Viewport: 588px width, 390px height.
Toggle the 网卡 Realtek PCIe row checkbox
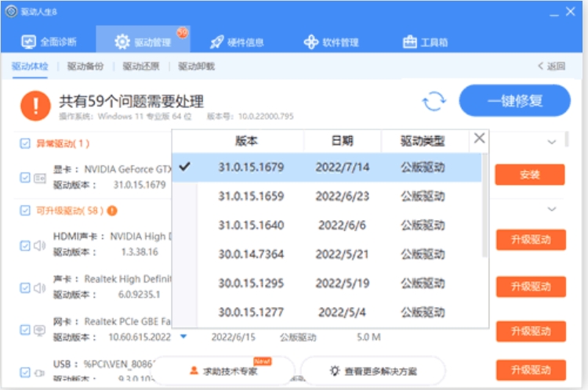click(x=25, y=330)
